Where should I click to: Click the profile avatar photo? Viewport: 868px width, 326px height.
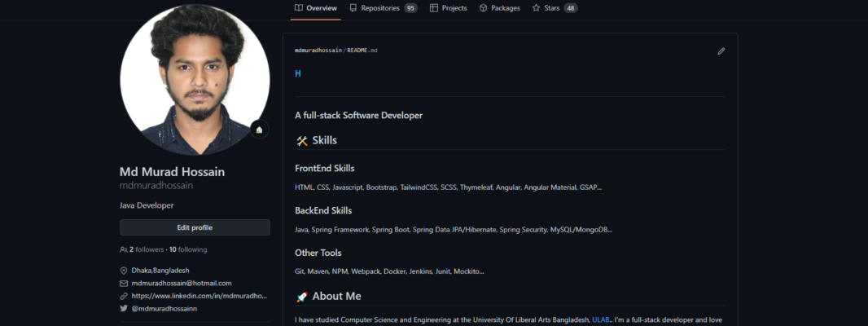tap(195, 79)
